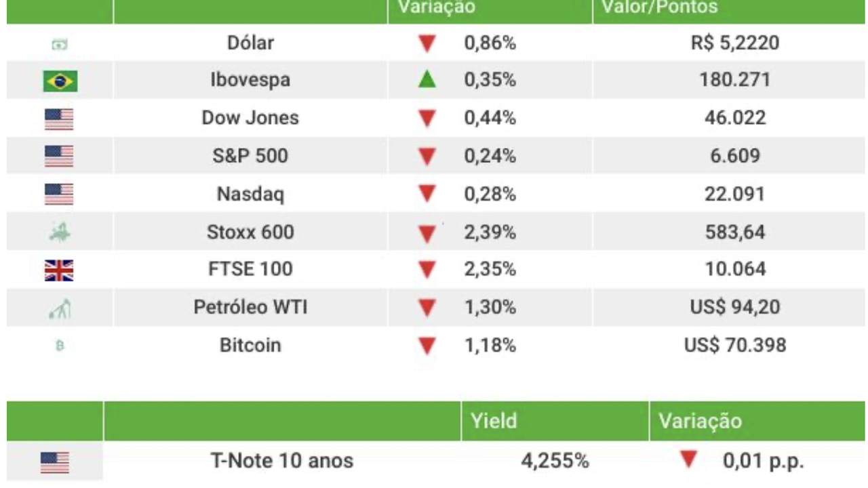
Task: Click the T-Note 10 anos label
Action: [282, 462]
